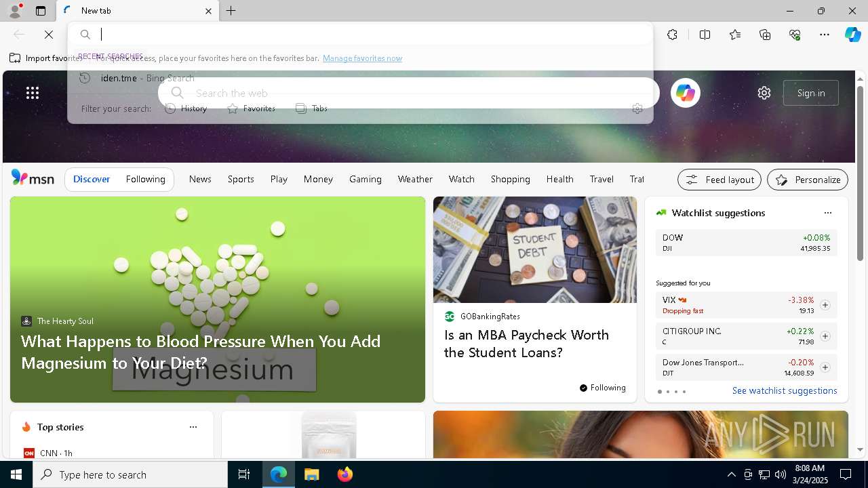The width and height of the screenshot is (868, 488).
Task: Open the Travel category
Action: click(x=601, y=179)
